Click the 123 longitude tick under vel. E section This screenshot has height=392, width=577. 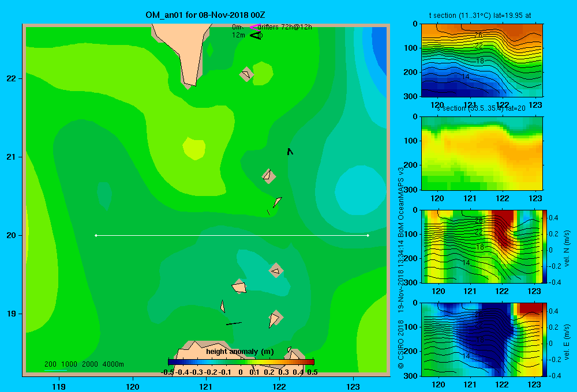point(534,385)
